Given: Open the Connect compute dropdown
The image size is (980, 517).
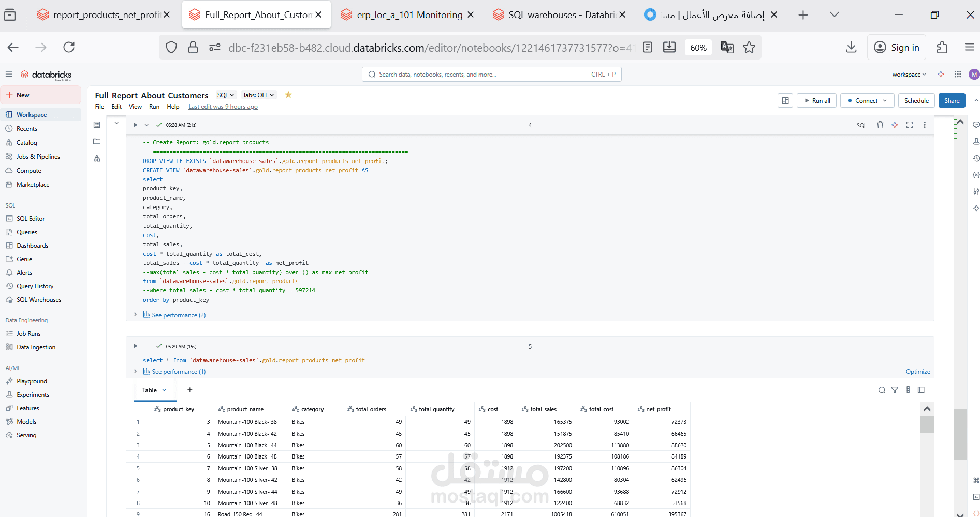Looking at the screenshot, I should (867, 100).
